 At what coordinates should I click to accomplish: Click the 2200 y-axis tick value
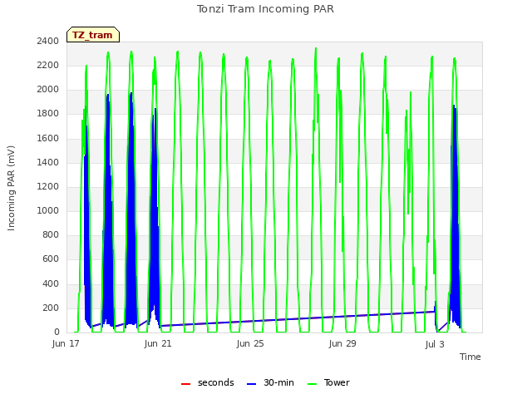pyautogui.click(x=48, y=65)
